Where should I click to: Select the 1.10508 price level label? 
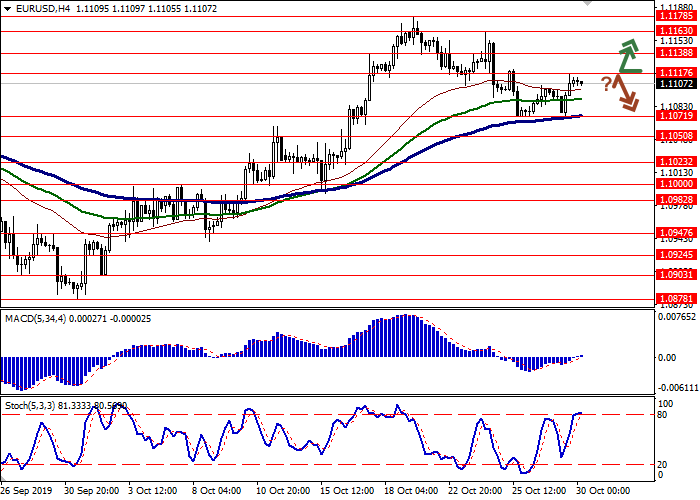pos(676,135)
